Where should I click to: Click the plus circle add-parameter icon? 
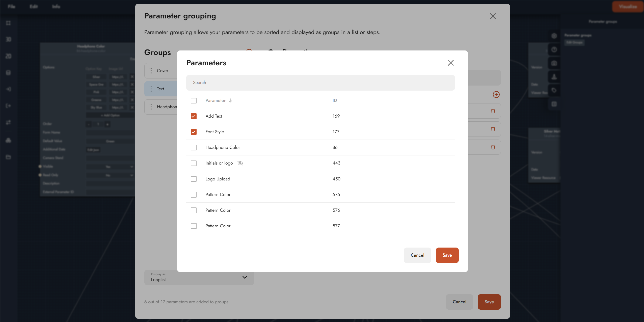click(496, 94)
